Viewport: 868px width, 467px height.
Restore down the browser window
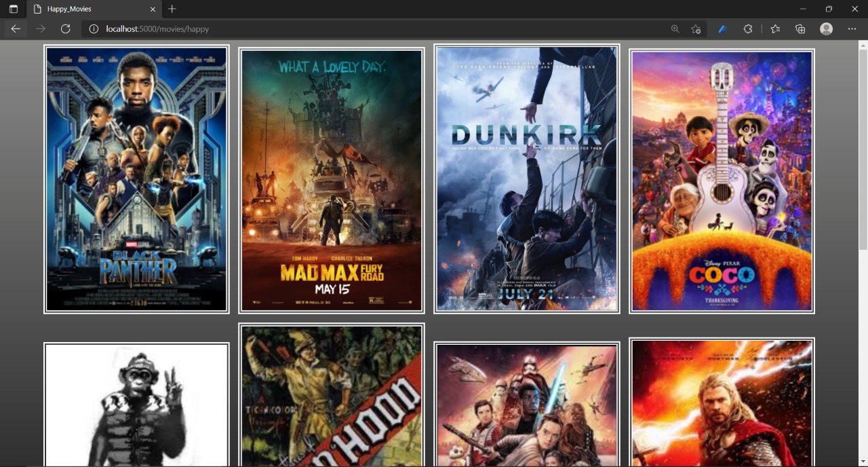coord(829,9)
